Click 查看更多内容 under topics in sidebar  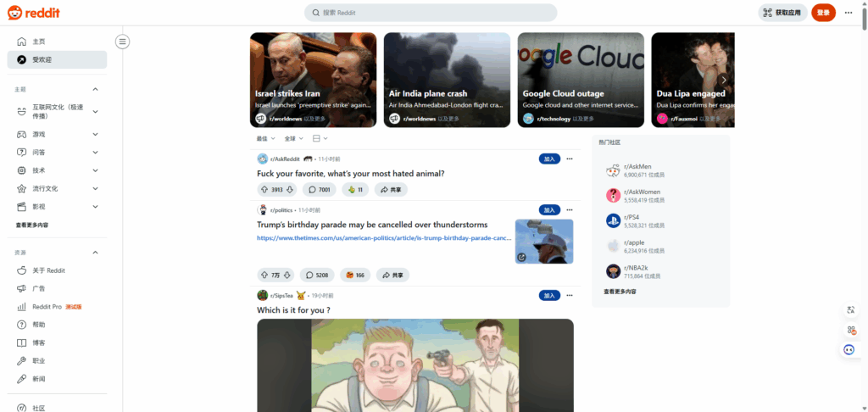pyautogui.click(x=32, y=225)
